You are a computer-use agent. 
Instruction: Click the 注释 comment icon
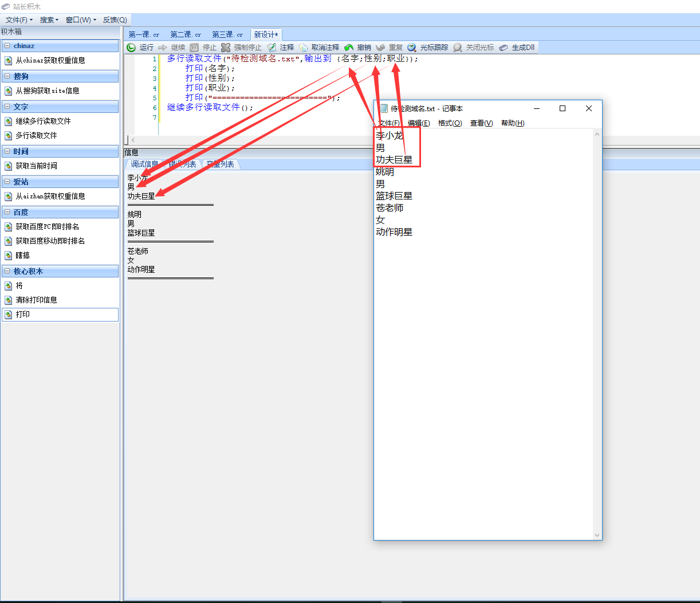point(272,48)
